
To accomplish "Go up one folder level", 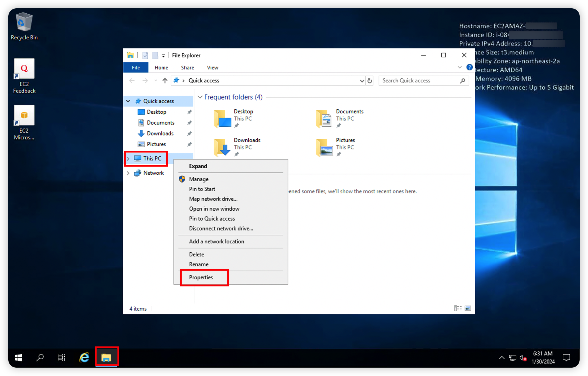I will pos(165,81).
